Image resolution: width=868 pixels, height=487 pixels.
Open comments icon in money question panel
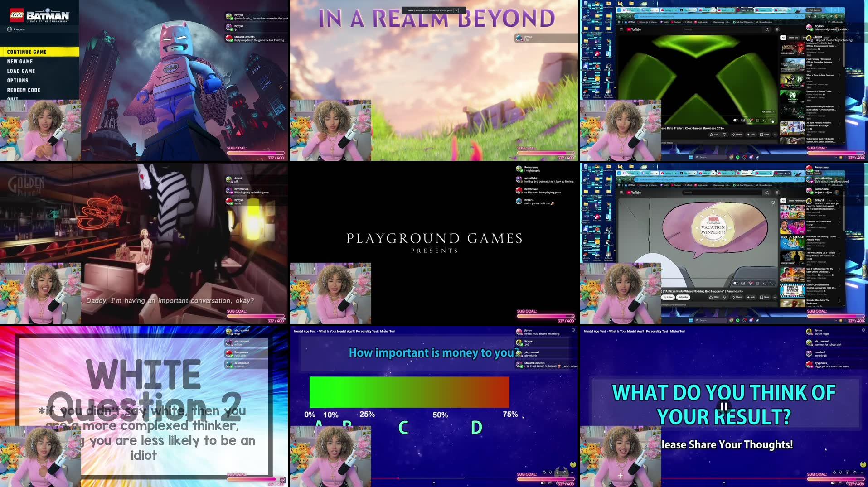click(558, 472)
